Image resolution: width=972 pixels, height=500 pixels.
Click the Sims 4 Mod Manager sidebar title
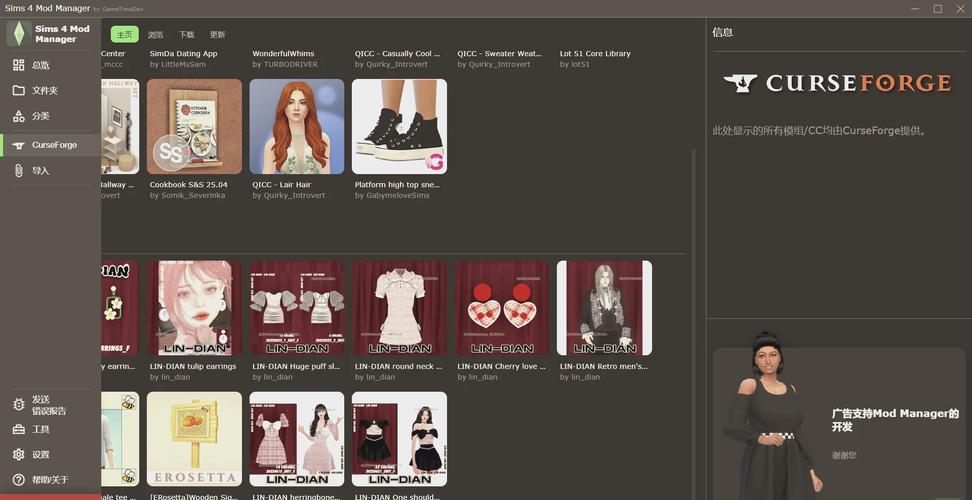tap(62, 33)
